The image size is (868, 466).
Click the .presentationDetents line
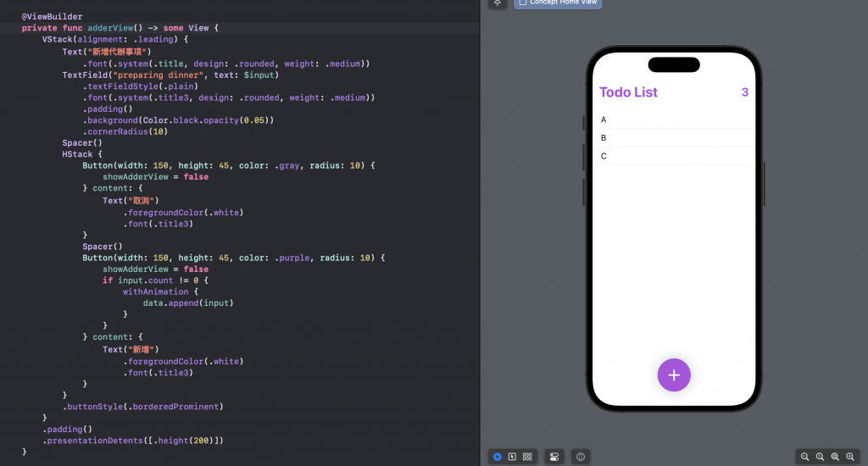click(133, 441)
